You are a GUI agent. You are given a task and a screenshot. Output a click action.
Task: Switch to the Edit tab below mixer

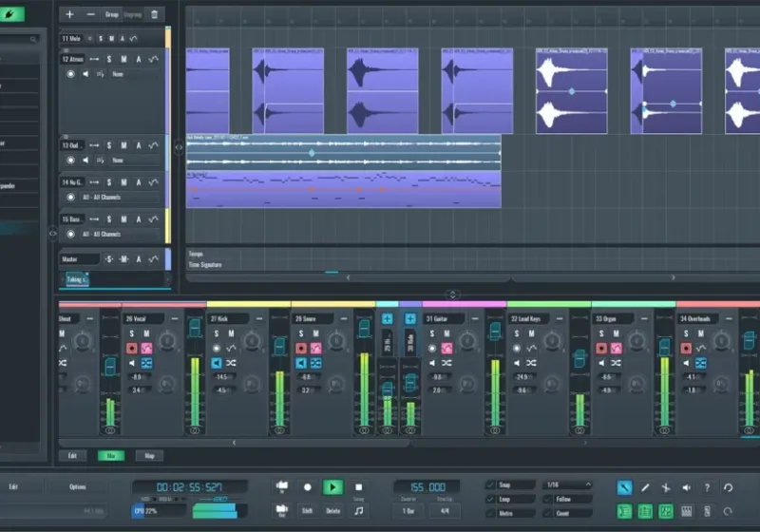coord(73,456)
